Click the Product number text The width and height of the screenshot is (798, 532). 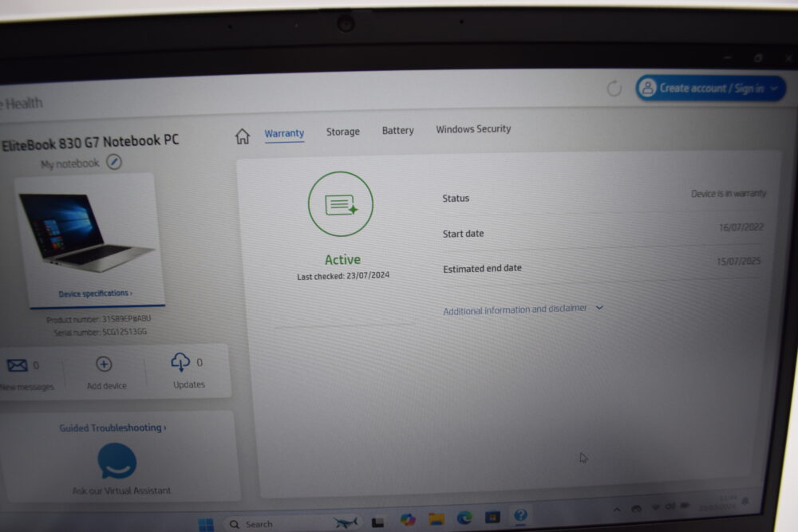click(99, 319)
